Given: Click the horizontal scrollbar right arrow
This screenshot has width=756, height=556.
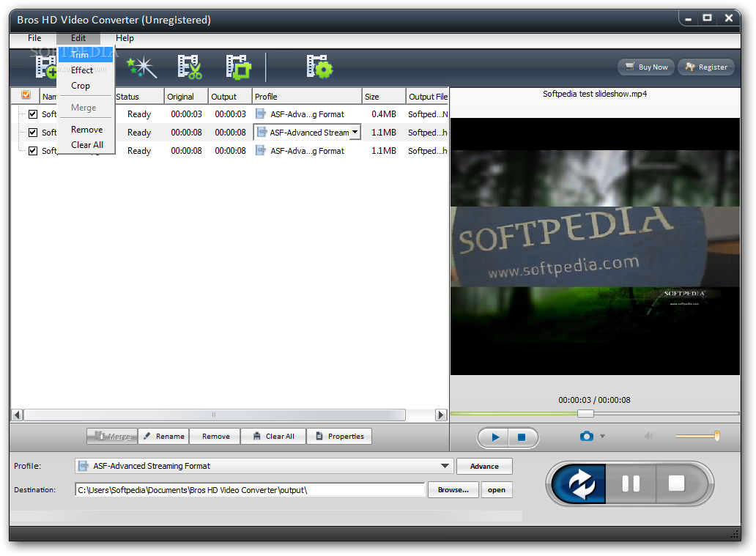Looking at the screenshot, I should [441, 415].
